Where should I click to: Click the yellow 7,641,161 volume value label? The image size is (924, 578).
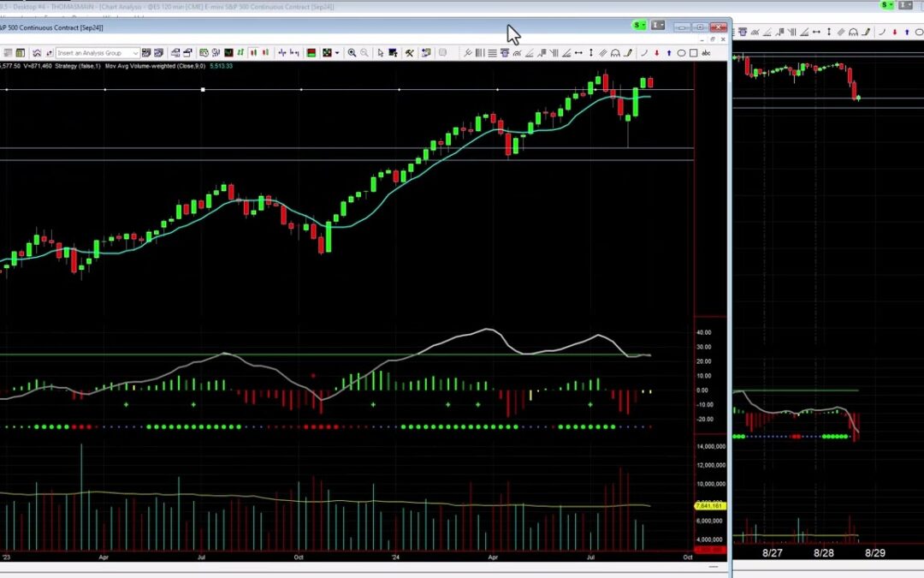click(709, 506)
